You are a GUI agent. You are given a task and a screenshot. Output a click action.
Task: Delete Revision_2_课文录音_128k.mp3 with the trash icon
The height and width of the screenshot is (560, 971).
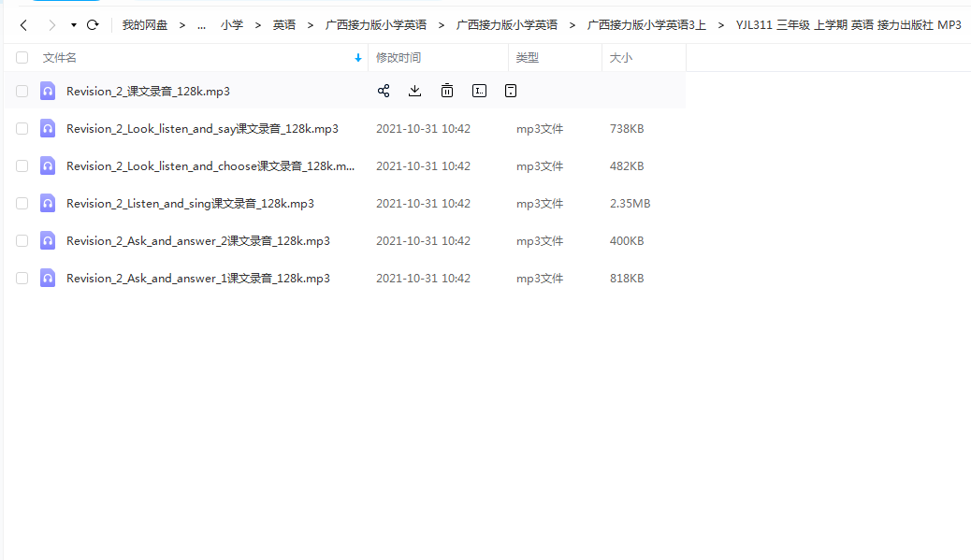[447, 91]
